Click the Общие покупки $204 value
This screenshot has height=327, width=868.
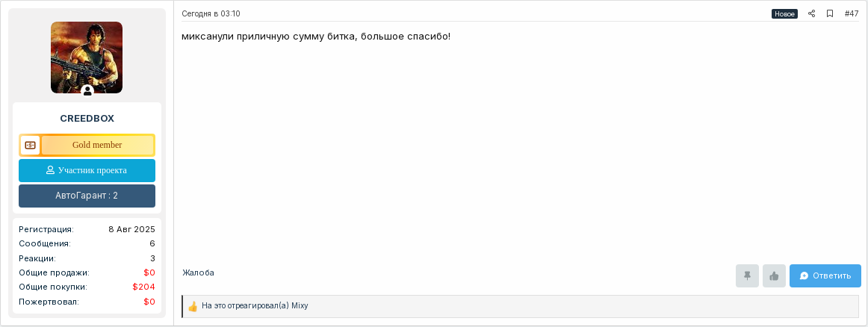(144, 287)
